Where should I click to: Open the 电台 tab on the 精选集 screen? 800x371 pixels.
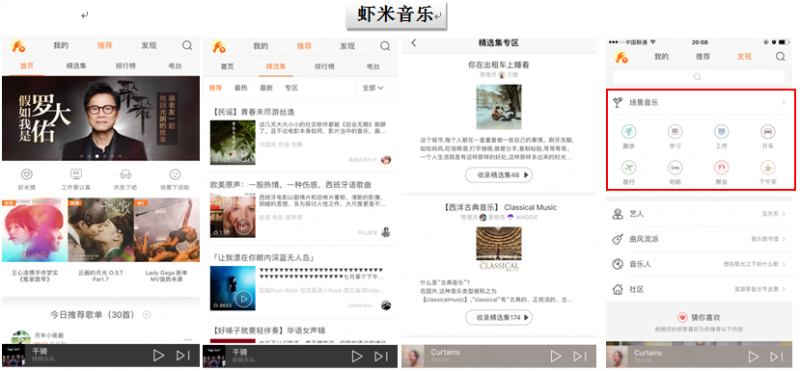click(373, 66)
